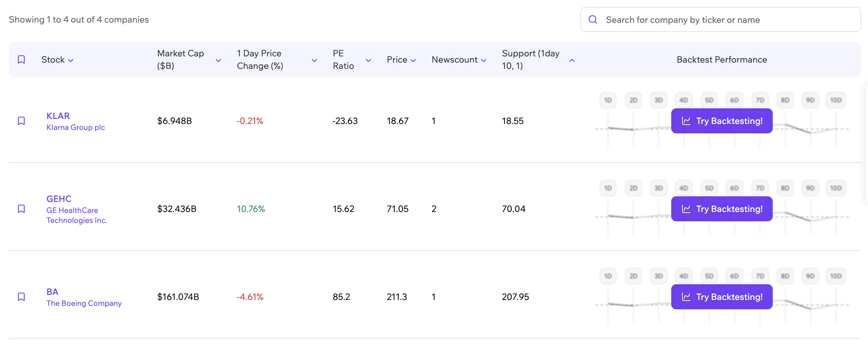The image size is (868, 340).
Task: Select 10D period in KLAR backtest
Action: (836, 100)
